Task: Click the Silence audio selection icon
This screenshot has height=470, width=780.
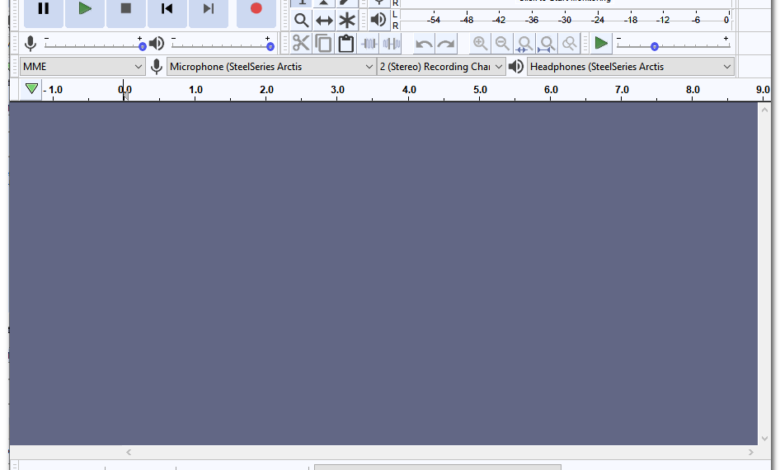Action: [392, 44]
